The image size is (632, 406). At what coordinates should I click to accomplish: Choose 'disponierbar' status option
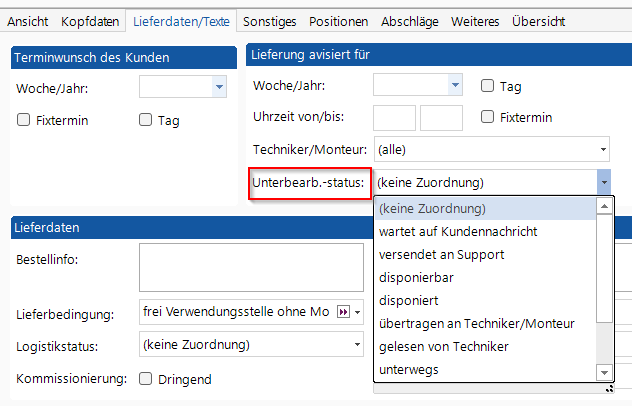pos(414,277)
